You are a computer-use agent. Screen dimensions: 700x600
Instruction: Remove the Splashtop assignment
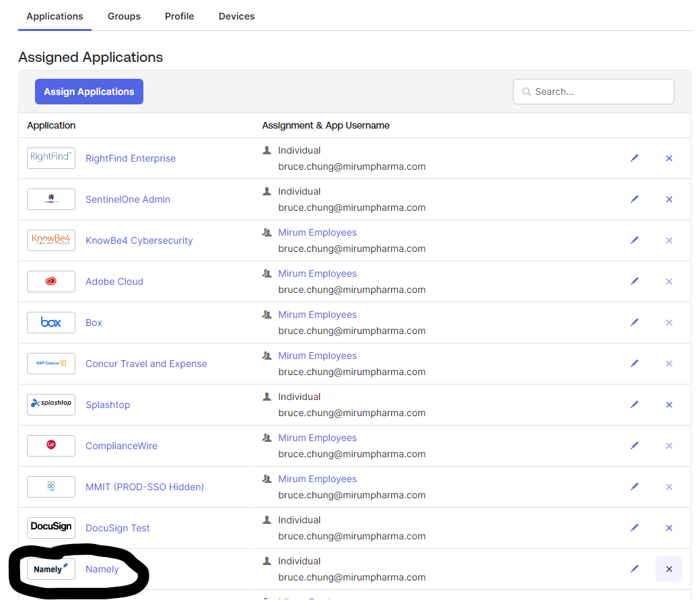[x=669, y=405]
